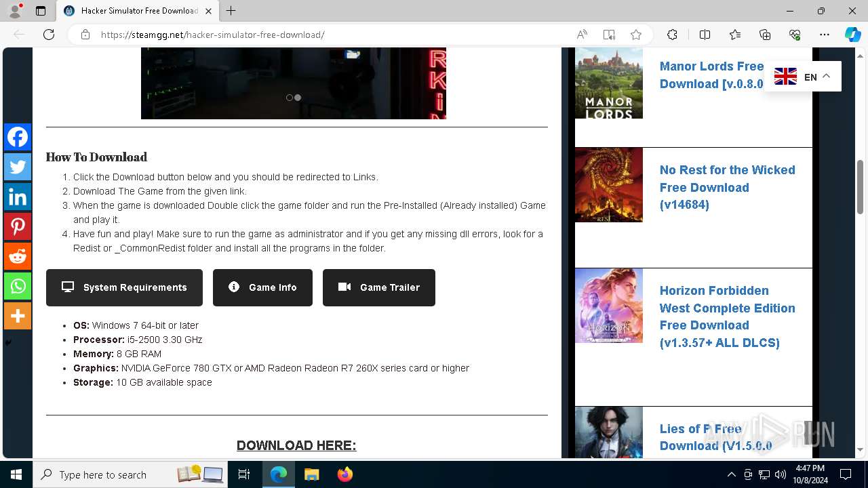Open new browser tab

pyautogui.click(x=231, y=11)
